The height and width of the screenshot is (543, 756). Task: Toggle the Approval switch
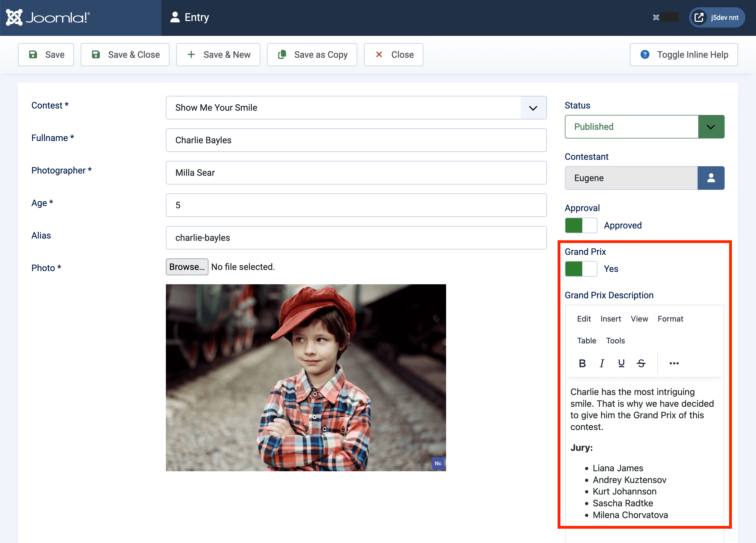(581, 225)
